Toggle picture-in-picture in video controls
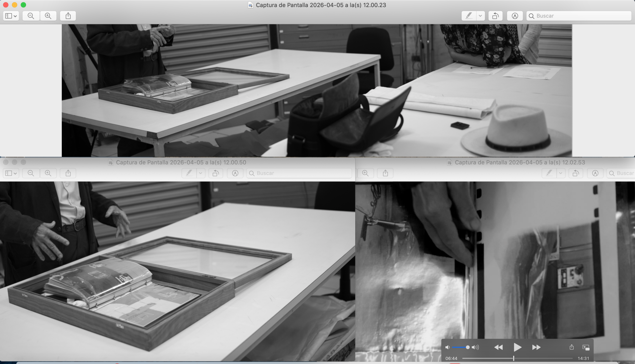This screenshot has height=364, width=635. pos(586,347)
